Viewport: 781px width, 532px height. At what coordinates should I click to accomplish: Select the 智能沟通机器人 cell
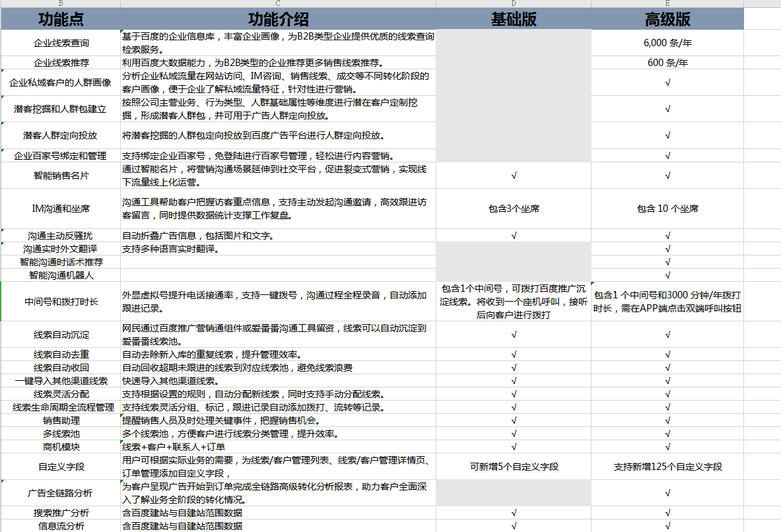[61, 275]
